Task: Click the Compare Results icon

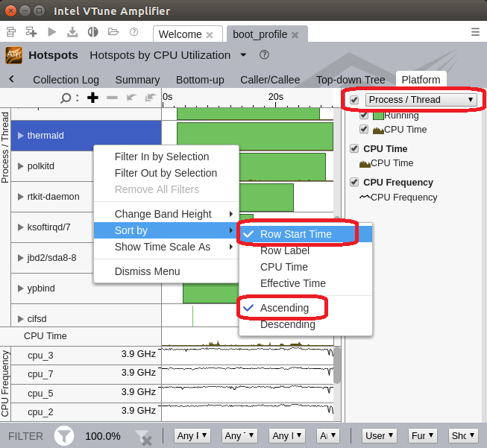Action: (92, 32)
